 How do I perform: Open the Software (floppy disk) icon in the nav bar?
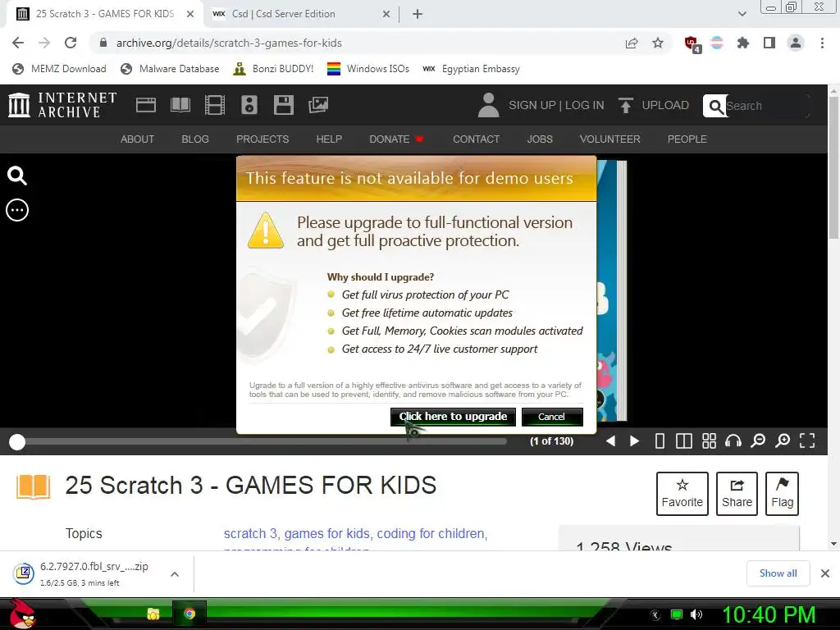pyautogui.click(x=283, y=105)
